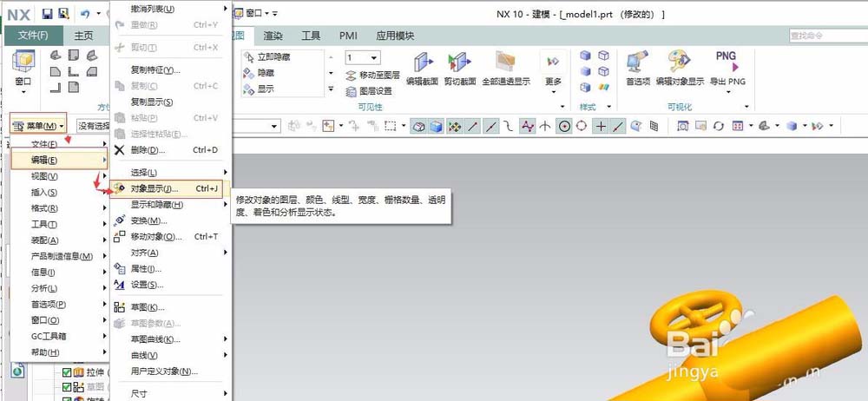This screenshot has width=868, height=401.
Task: Click the fit view icon in the top border bar
Action: (683, 126)
